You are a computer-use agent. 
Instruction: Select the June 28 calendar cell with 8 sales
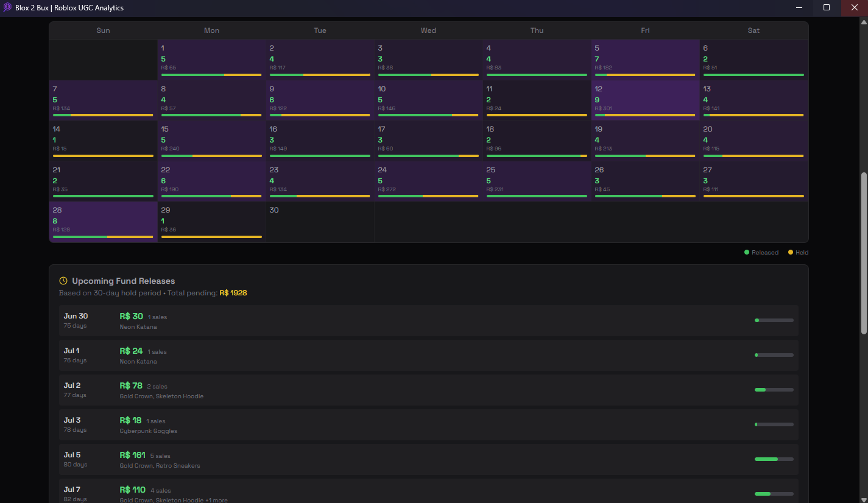[x=103, y=222]
